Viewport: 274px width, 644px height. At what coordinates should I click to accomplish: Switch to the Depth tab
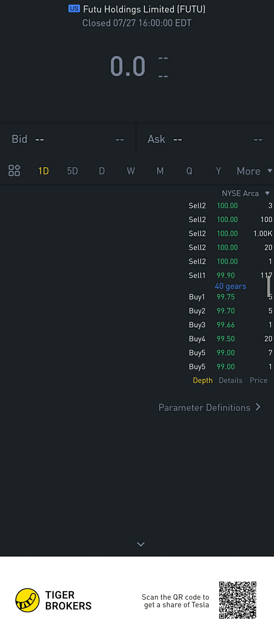(x=203, y=380)
